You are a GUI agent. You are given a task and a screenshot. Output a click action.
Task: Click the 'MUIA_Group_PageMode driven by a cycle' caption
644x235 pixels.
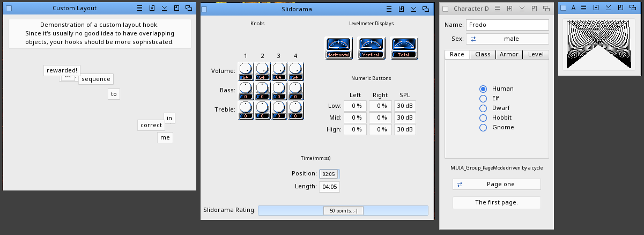497,168
